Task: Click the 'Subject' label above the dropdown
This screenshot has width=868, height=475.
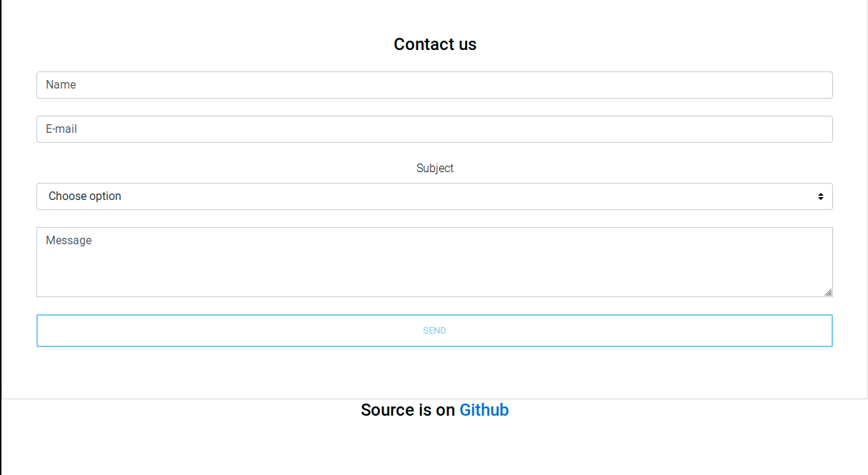Action: [435, 169]
